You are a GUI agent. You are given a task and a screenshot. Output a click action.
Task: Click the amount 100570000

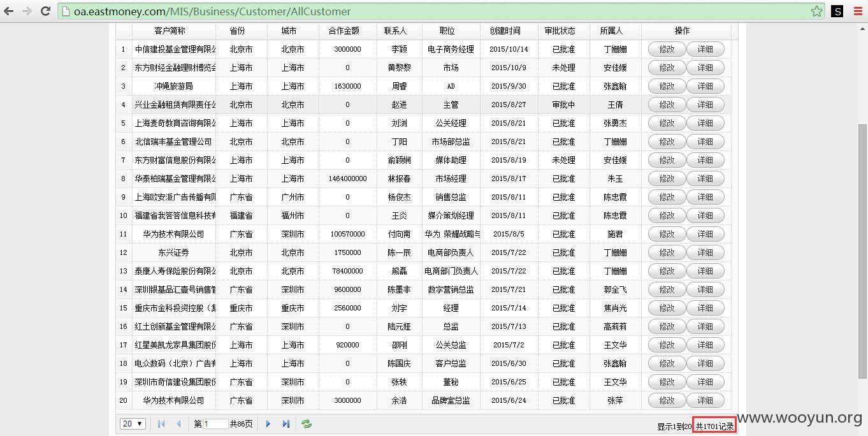pos(347,234)
